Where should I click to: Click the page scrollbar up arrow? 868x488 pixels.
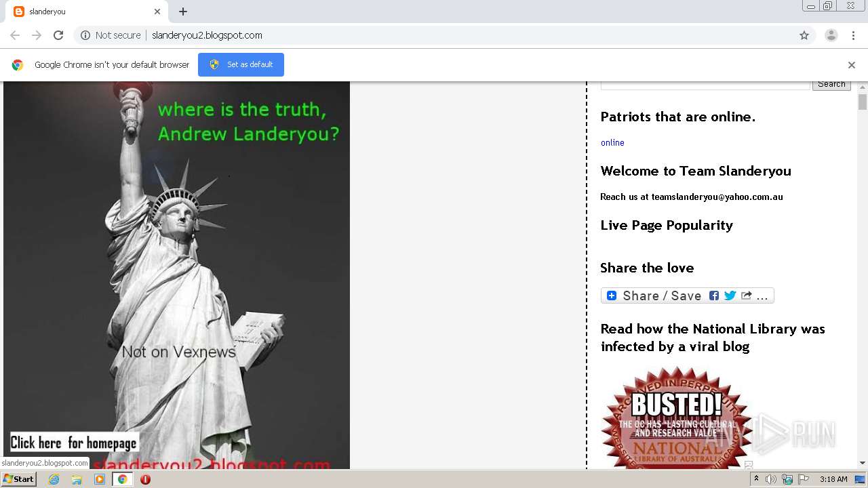pyautogui.click(x=863, y=87)
